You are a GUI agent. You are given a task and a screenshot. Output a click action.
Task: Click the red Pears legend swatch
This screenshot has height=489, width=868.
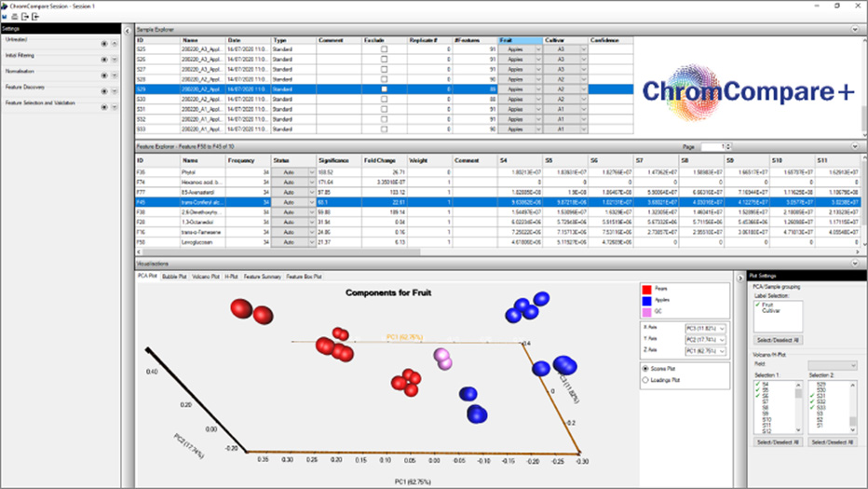pos(646,289)
